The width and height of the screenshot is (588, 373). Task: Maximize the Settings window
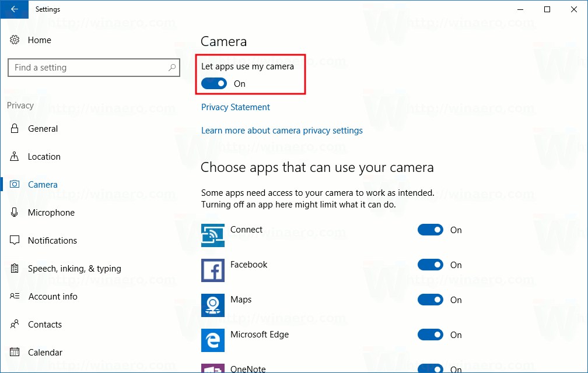(547, 9)
